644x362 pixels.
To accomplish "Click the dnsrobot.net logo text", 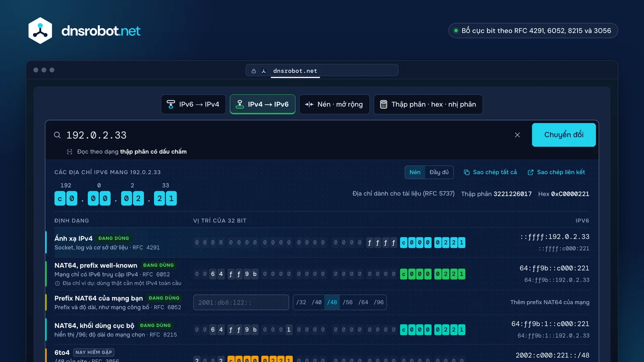I will click(x=101, y=31).
